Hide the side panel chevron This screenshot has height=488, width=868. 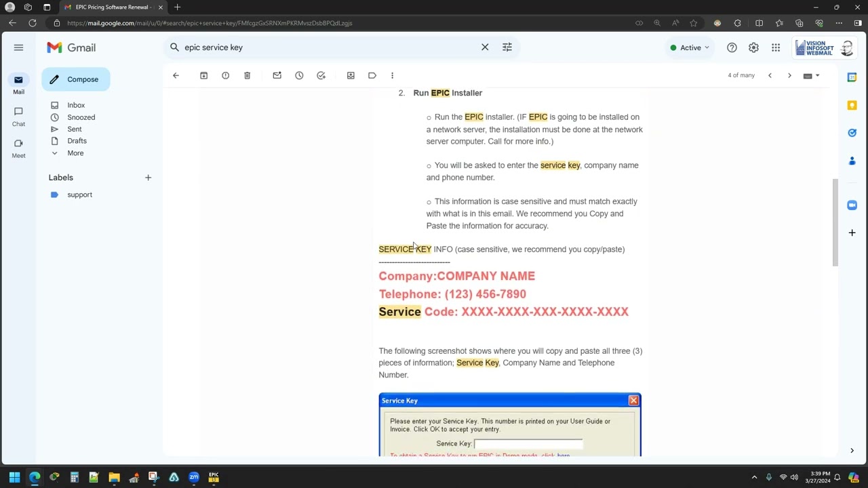pos(852,450)
